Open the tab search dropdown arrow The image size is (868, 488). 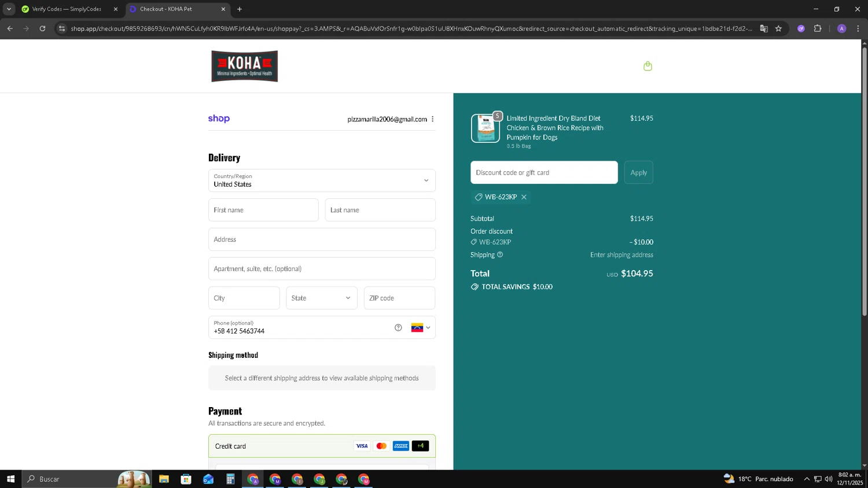pyautogui.click(x=9, y=9)
